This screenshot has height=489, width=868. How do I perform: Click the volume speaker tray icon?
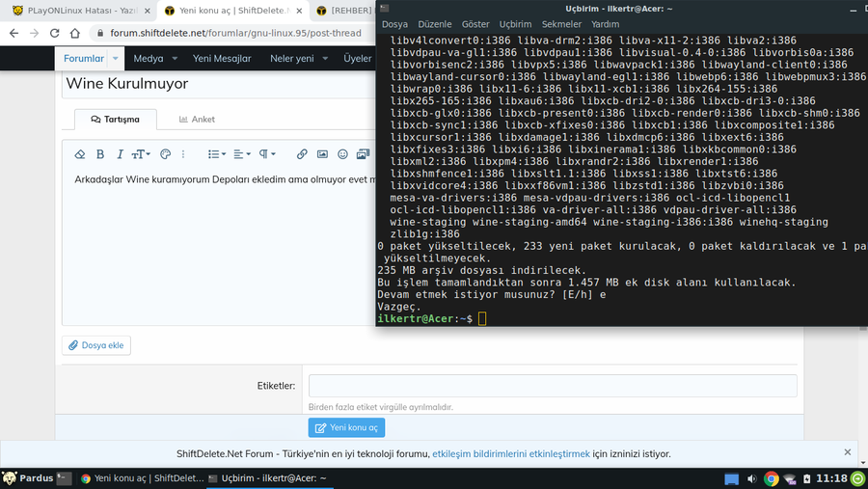751,479
